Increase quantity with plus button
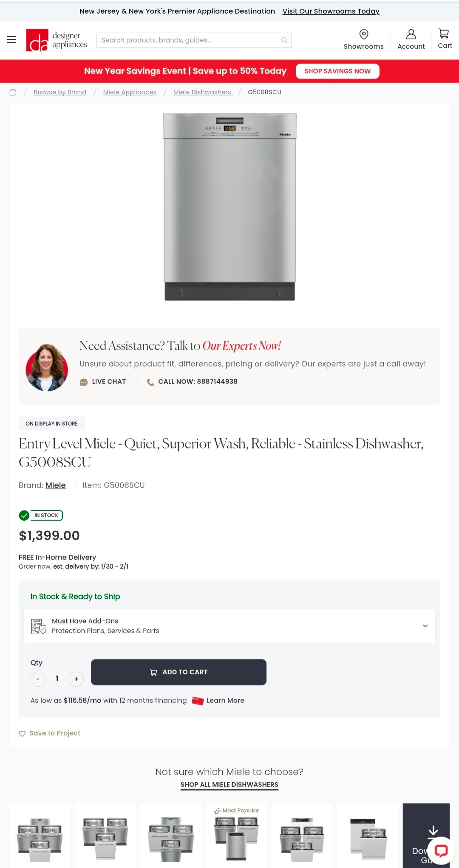Screen dimensions: 459x868 76,679
